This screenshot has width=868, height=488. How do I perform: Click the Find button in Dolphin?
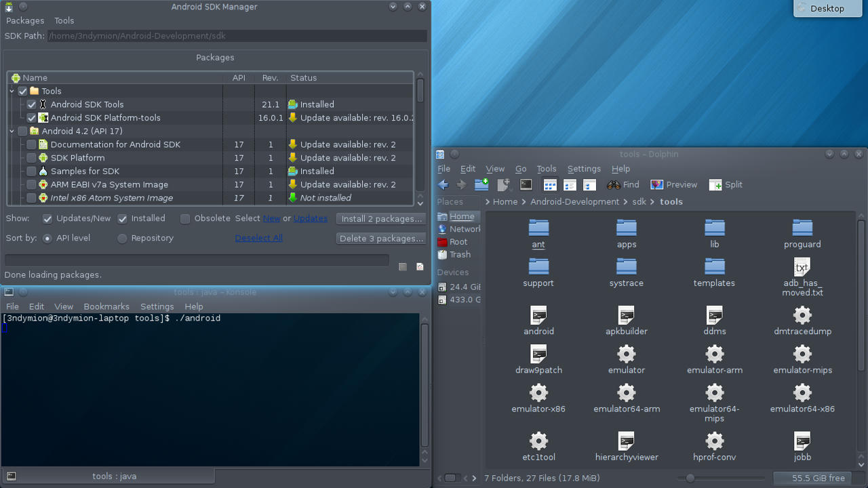623,184
